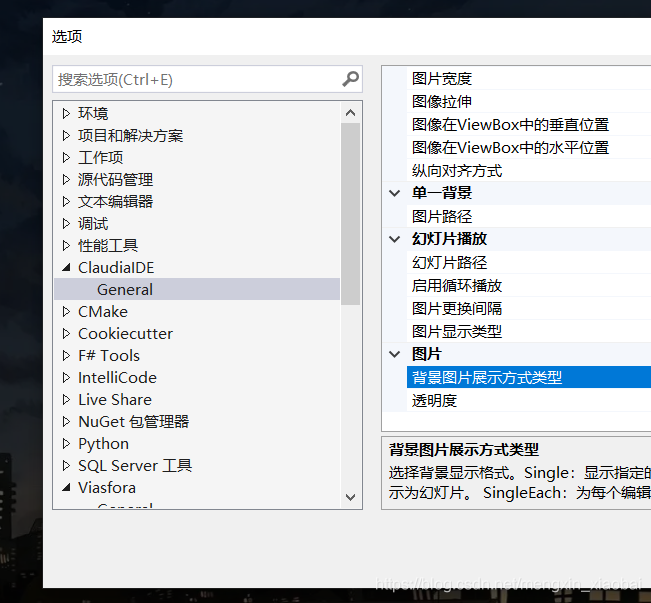Screen dimensions: 651x603
Task: Expand the IntelliCode node
Action: click(x=66, y=377)
